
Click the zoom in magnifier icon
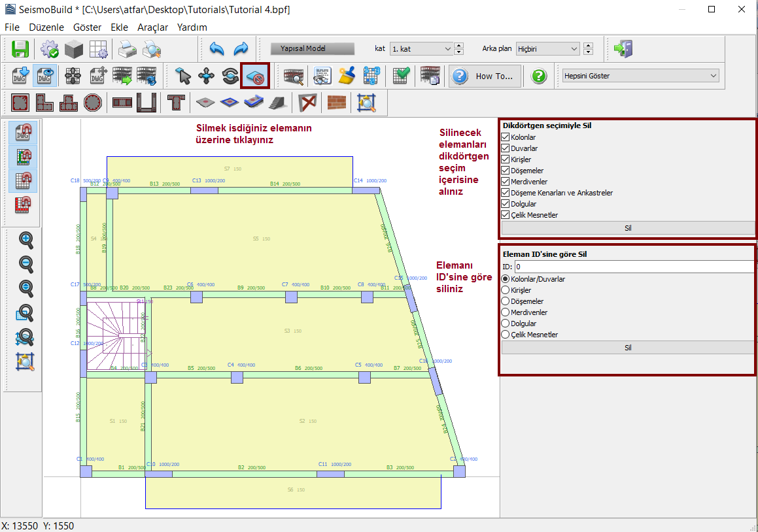pos(26,240)
